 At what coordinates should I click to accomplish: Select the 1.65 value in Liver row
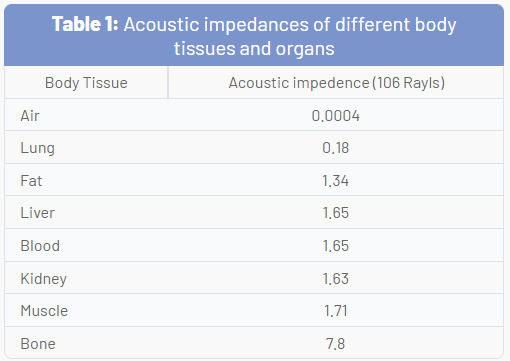coord(335,213)
